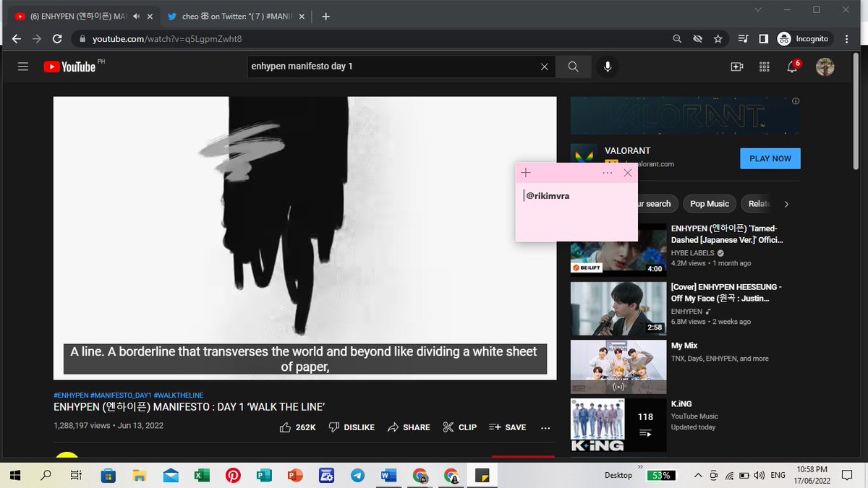Open sticky note menu ellipsis
The height and width of the screenshot is (488, 868).
pyautogui.click(x=607, y=173)
